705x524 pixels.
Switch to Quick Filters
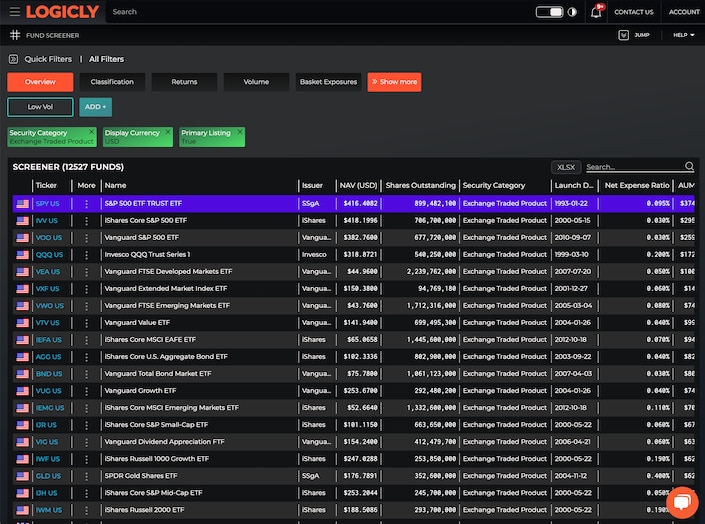(48, 59)
